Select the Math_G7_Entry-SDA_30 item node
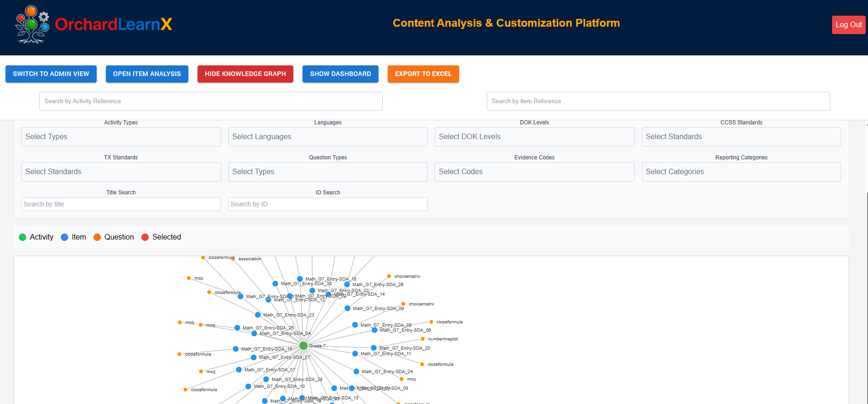The height and width of the screenshot is (404, 868). coord(275,284)
